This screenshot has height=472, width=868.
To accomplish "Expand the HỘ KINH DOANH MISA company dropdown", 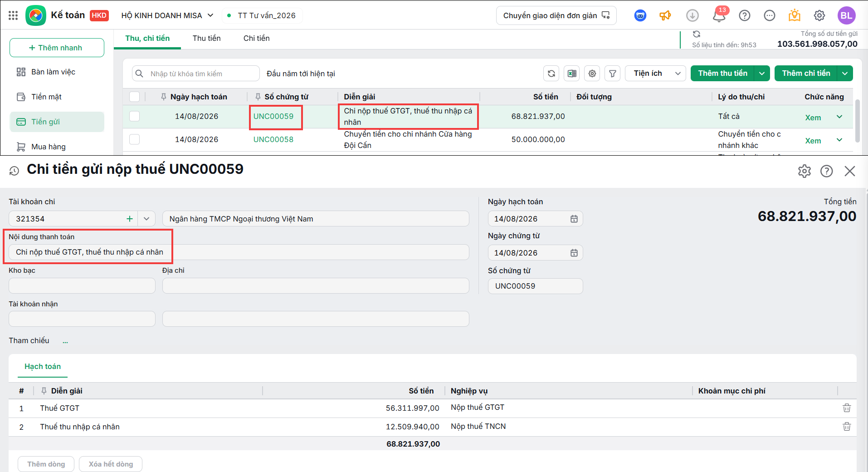I will point(210,15).
